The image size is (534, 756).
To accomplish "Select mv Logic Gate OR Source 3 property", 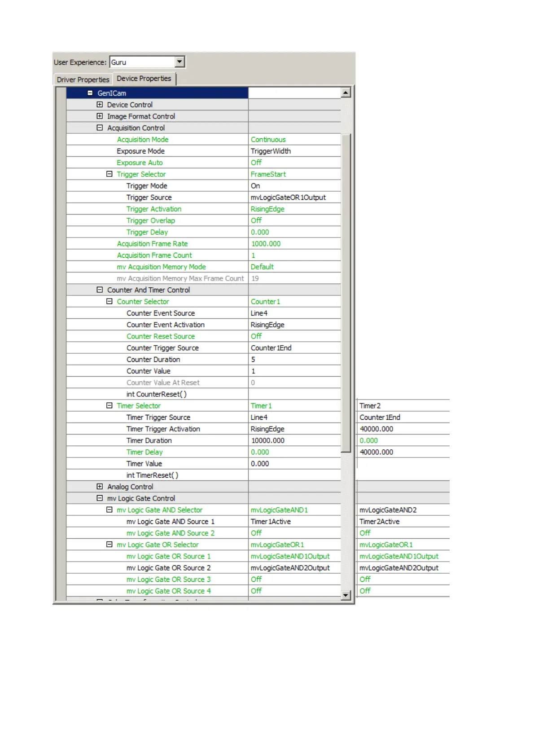I will [168, 580].
